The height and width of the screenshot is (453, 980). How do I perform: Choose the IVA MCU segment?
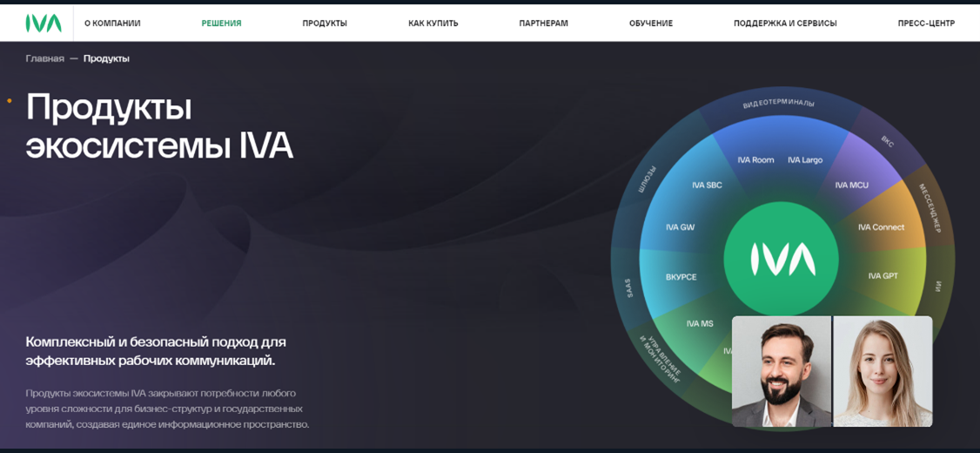pos(851,186)
